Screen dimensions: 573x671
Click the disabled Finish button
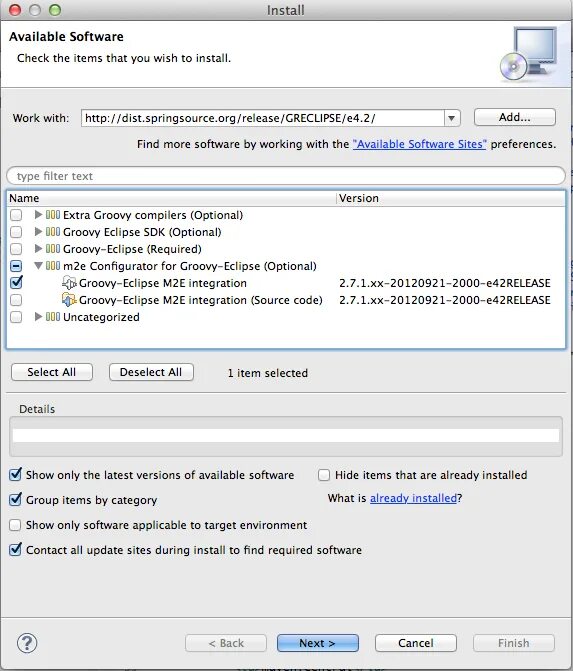tap(514, 643)
